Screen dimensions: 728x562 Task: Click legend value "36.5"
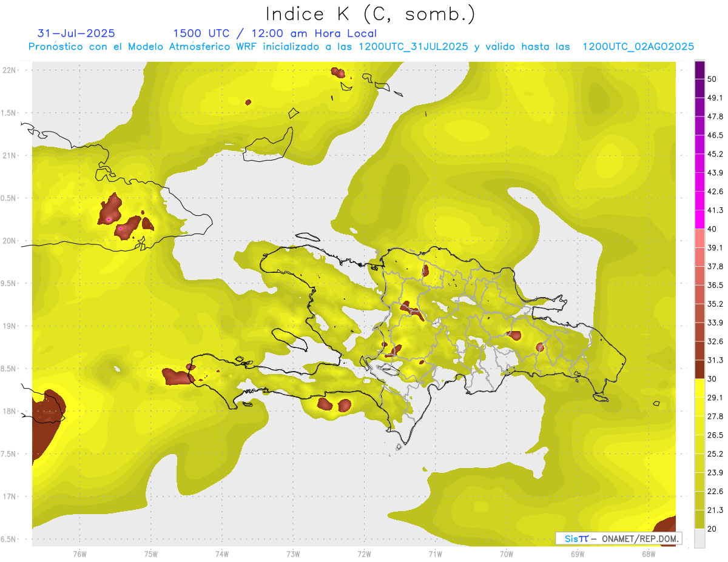click(715, 285)
